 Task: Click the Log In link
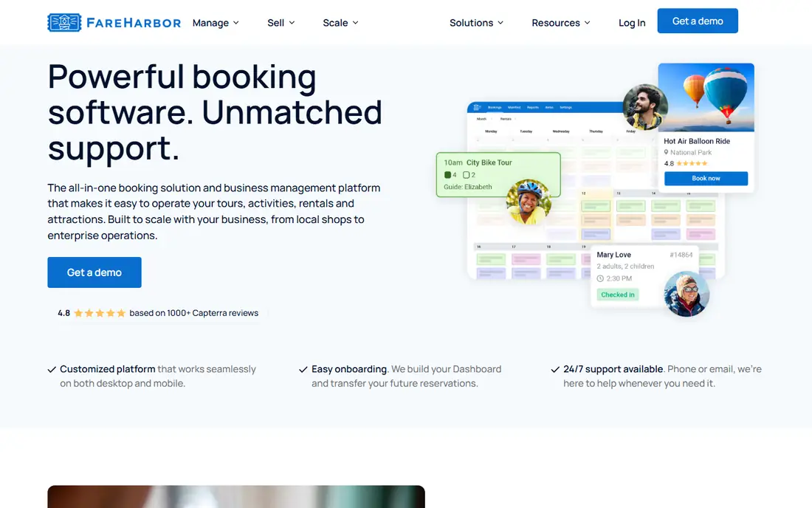[632, 23]
